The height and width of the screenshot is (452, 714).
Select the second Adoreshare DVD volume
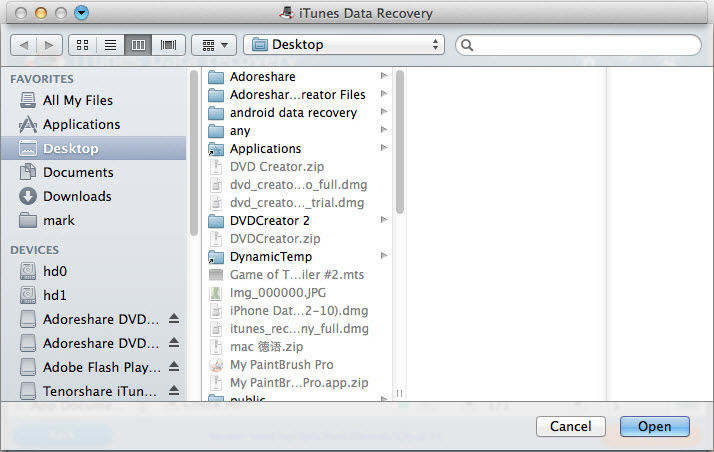coord(90,343)
